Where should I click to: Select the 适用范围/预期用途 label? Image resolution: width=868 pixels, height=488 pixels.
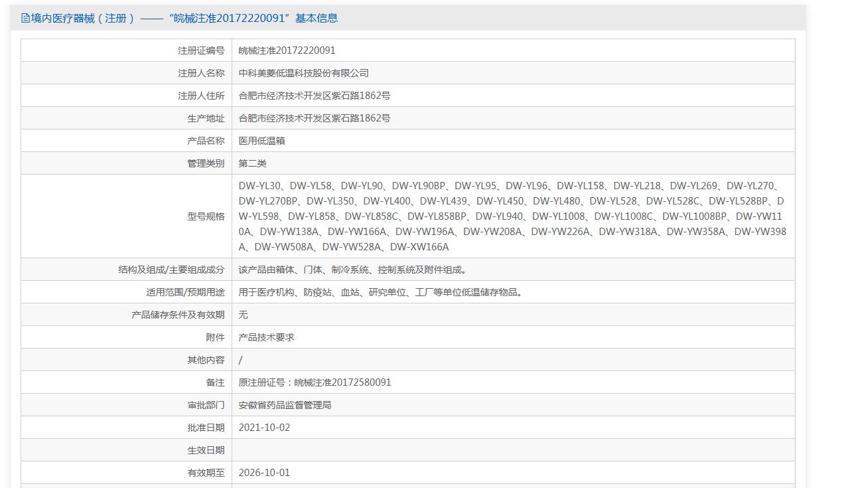[x=185, y=292]
